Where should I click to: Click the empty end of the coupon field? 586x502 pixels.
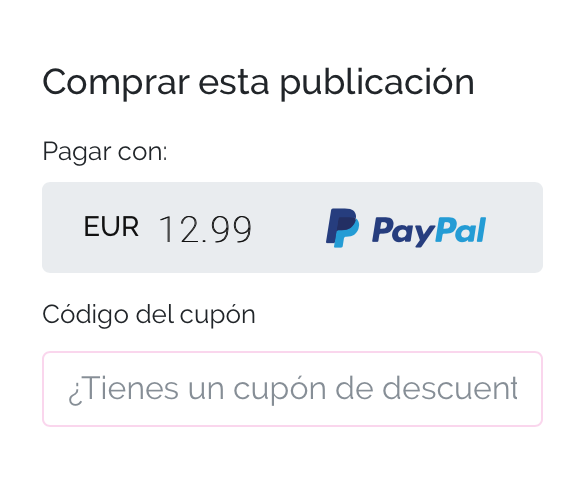530,389
